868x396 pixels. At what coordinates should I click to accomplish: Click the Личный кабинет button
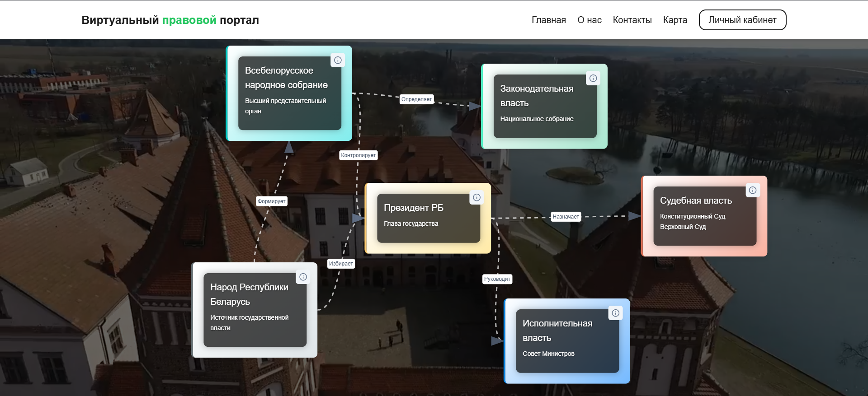pyautogui.click(x=742, y=20)
